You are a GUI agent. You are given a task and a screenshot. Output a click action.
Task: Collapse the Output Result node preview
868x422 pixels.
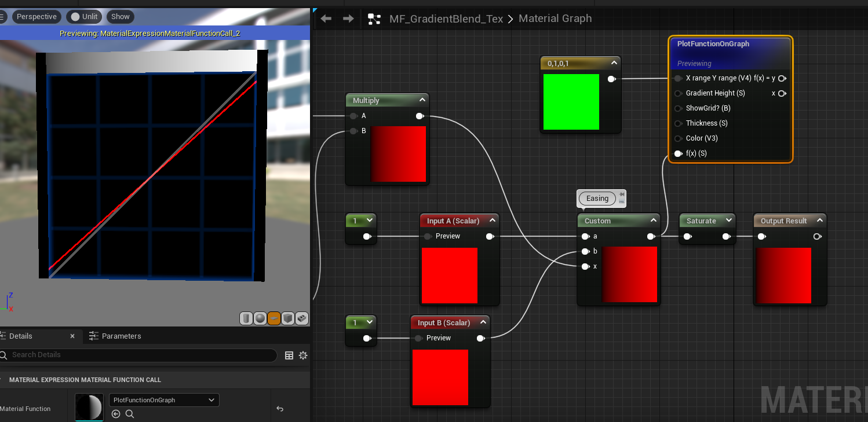point(820,221)
